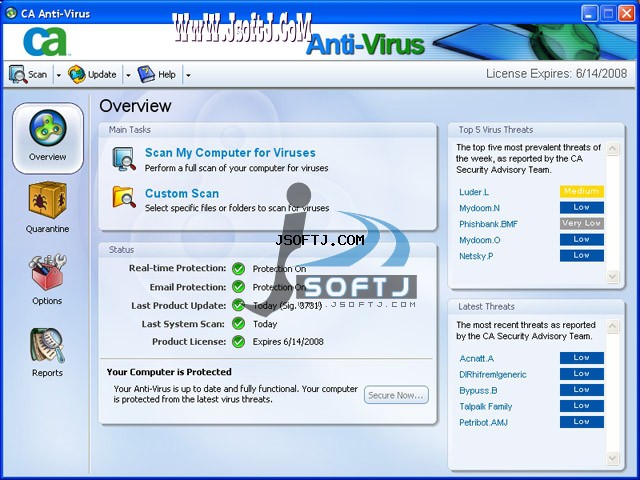Screen dimensions: 640x480
Task: Click Latest Threats scroll up arrow
Action: [612, 326]
